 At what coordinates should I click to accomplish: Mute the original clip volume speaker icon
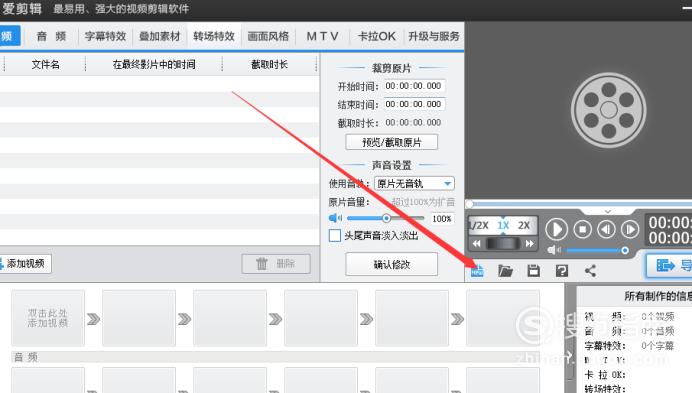click(x=335, y=218)
